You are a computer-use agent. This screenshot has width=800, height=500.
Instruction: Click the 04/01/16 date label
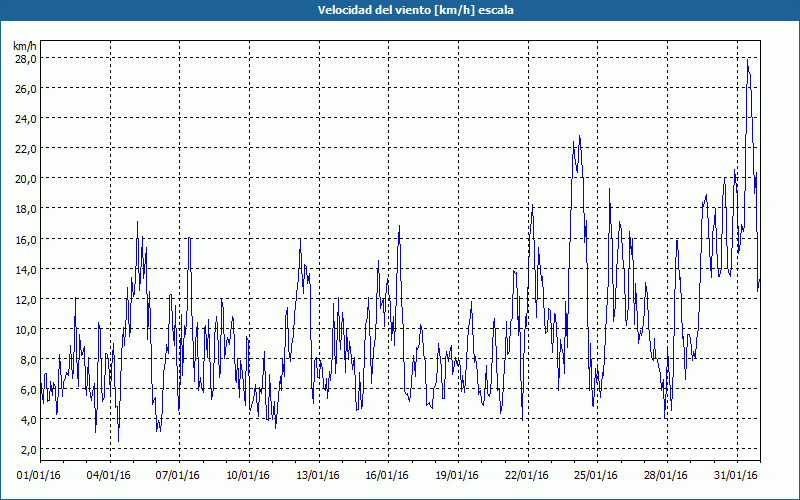coord(109,476)
